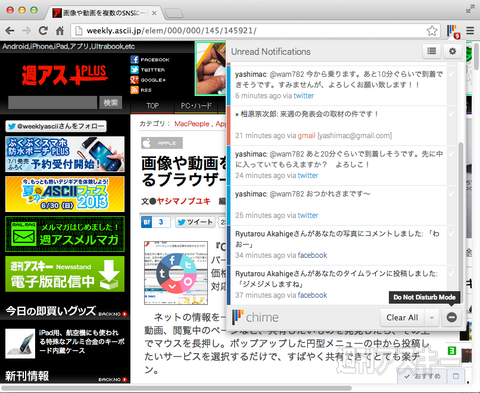
Task: Mark the 25 minutes ago tweet read
Action: coord(451,194)
